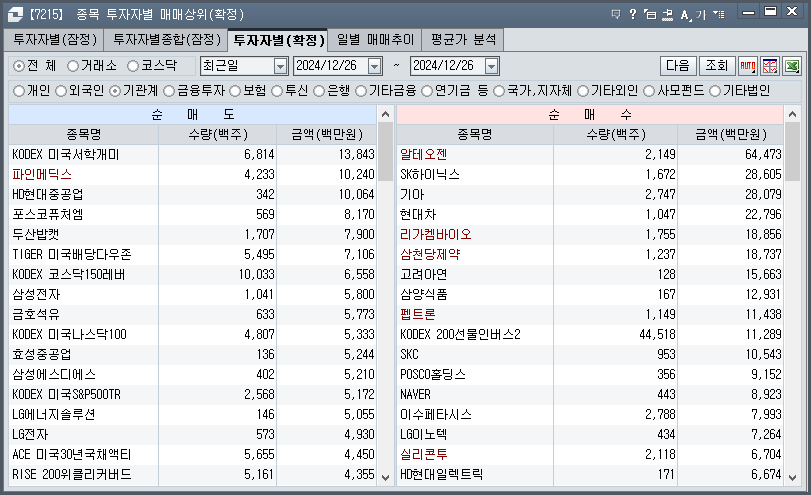811x495 pixels.
Task: Click the start date 2024/12/26 field
Action: click(x=331, y=66)
